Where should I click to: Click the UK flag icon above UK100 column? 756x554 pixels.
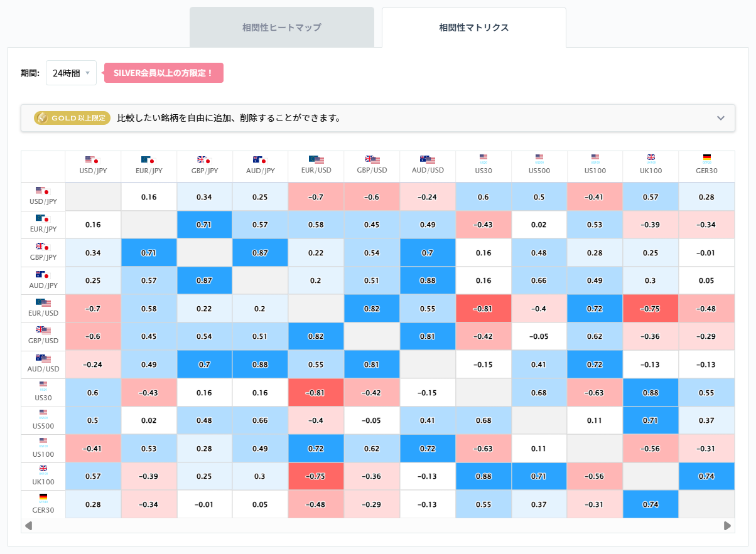point(651,158)
